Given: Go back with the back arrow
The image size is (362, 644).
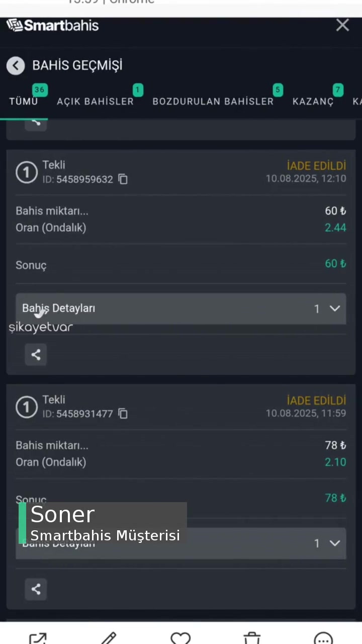Looking at the screenshot, I should 16,65.
